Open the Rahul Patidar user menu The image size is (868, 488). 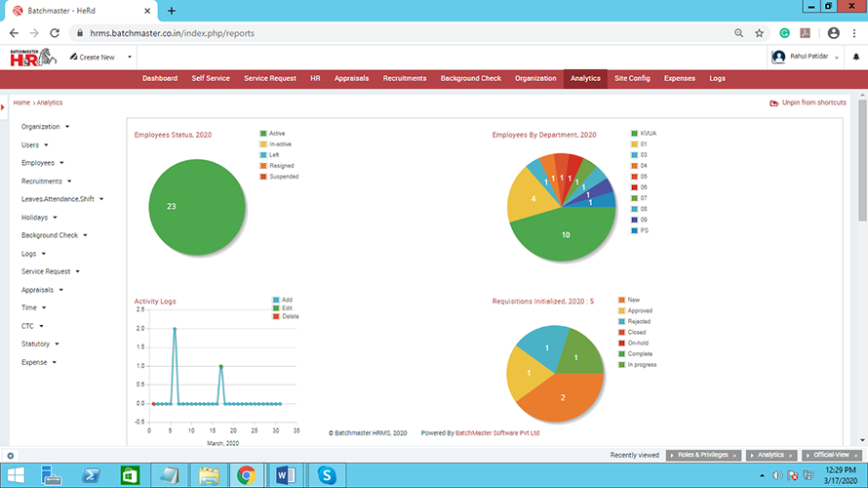(805, 57)
